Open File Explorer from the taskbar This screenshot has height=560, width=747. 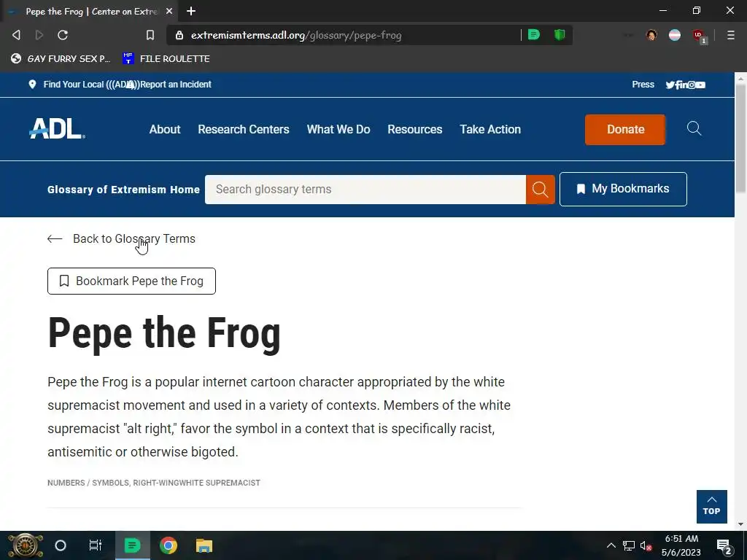click(x=204, y=545)
